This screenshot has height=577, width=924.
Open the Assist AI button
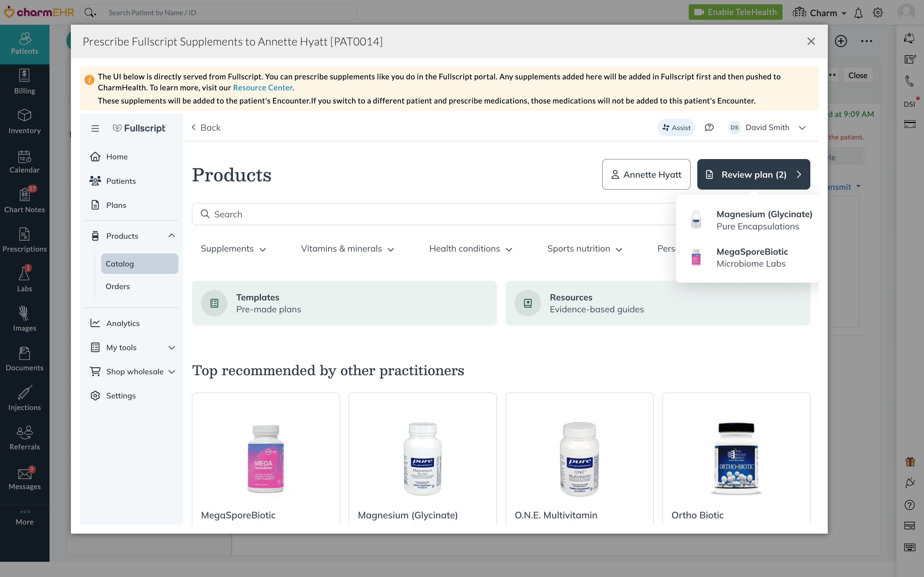click(676, 128)
